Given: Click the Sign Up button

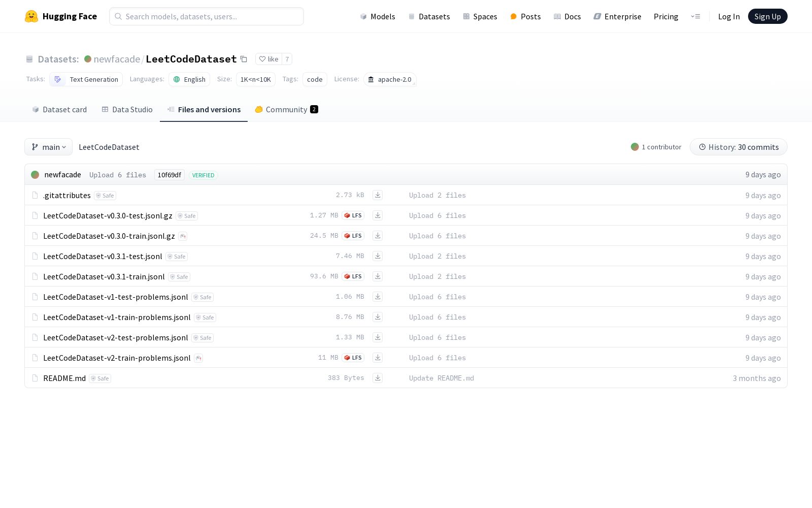Looking at the screenshot, I should point(767,16).
